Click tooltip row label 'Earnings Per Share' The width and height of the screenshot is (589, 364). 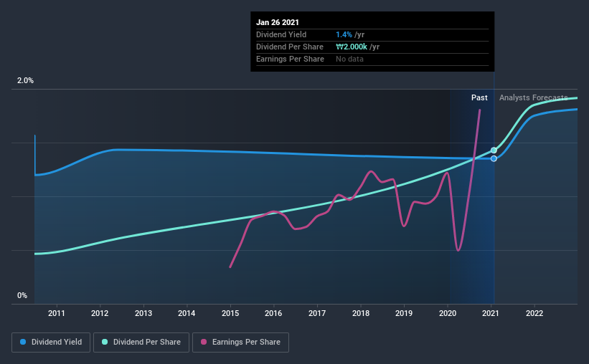click(290, 59)
